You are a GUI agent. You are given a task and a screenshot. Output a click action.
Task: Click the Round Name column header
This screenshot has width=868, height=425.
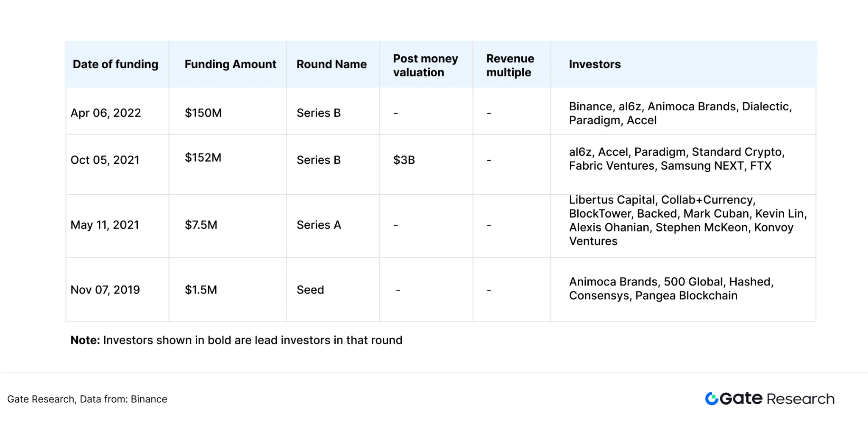[331, 64]
